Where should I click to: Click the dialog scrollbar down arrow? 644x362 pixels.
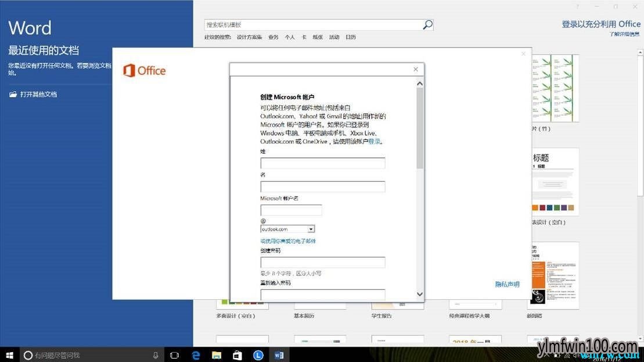[x=419, y=294]
